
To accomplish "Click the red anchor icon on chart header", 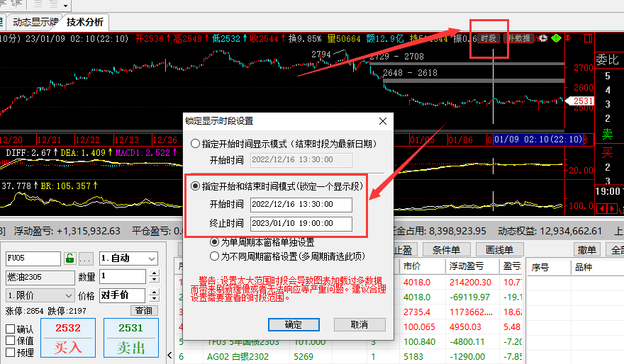I will coord(568,38).
